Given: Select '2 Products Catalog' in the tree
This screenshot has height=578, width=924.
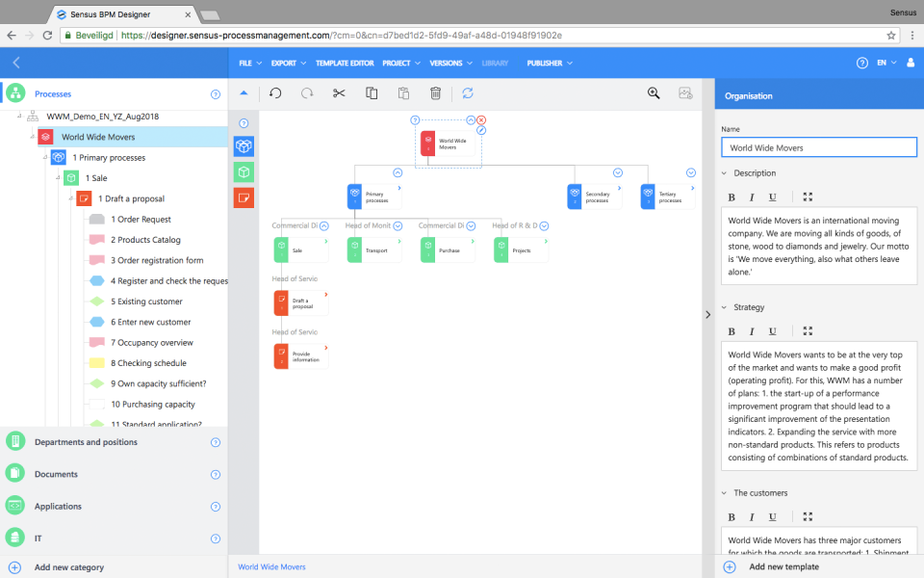Looking at the screenshot, I should pyautogui.click(x=145, y=240).
